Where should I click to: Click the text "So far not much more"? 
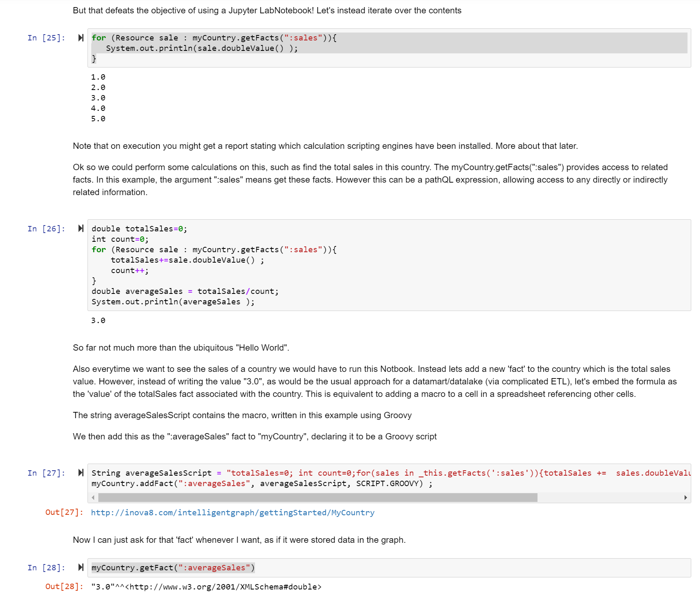tap(181, 348)
